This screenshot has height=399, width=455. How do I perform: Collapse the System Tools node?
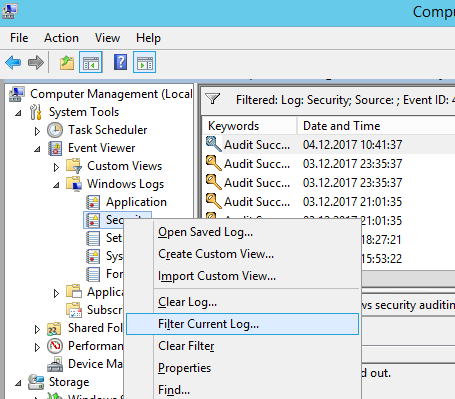click(18, 113)
